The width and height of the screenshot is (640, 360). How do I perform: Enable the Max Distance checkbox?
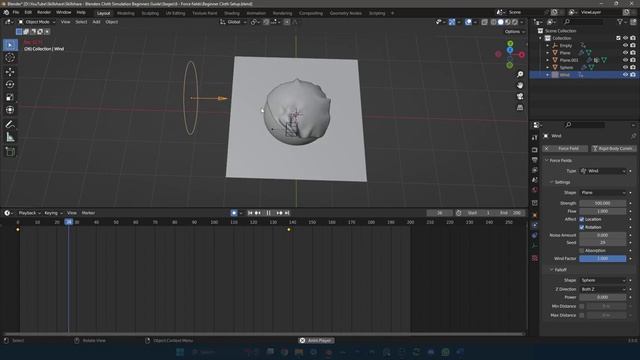[x=582, y=315]
